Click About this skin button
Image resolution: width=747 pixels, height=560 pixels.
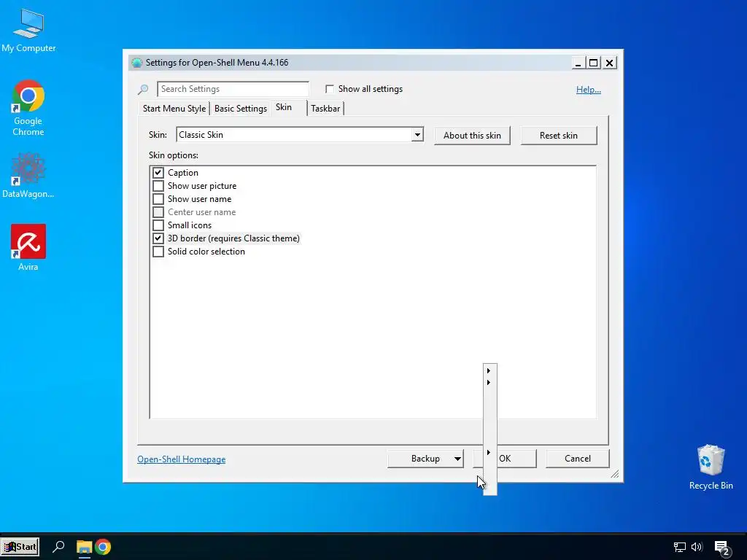[472, 135]
